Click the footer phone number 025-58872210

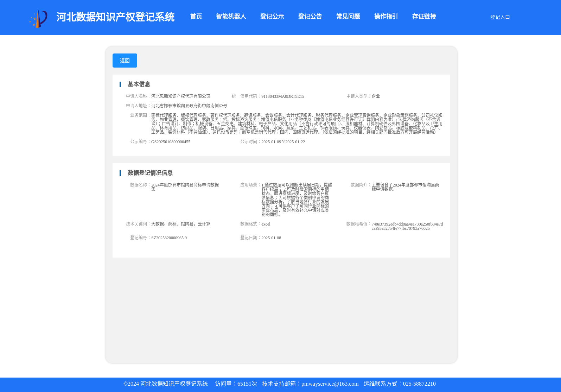[x=419, y=384]
